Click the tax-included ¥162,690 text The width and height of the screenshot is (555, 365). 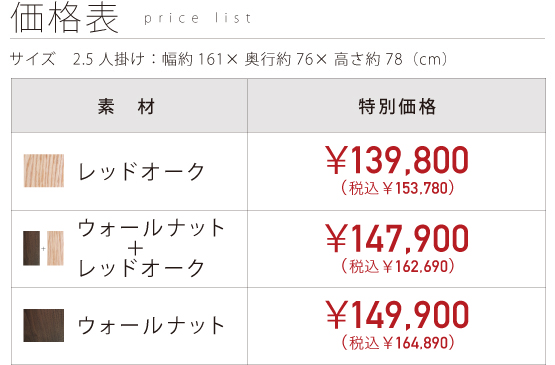pyautogui.click(x=397, y=266)
